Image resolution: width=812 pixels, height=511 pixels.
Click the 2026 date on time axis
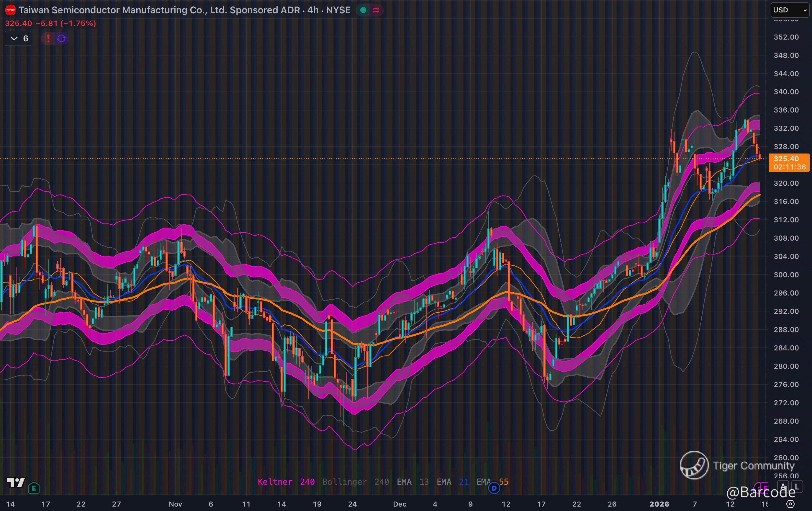(659, 504)
